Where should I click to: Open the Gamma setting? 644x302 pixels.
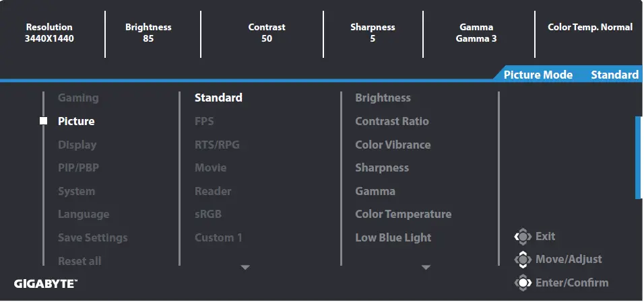coord(375,192)
